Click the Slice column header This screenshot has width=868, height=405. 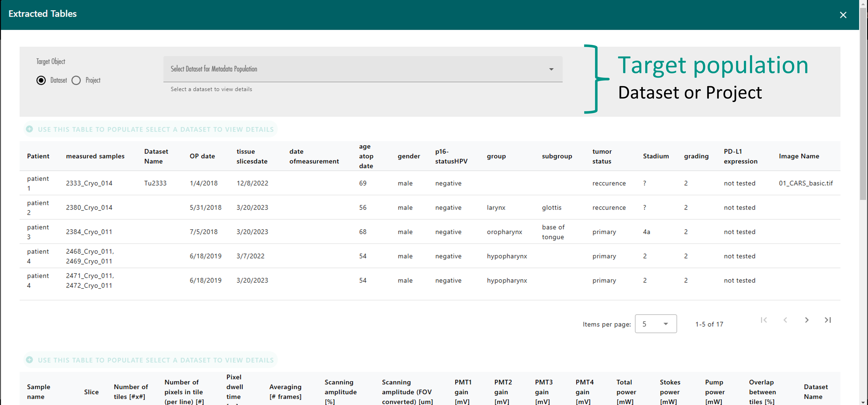pyautogui.click(x=91, y=392)
